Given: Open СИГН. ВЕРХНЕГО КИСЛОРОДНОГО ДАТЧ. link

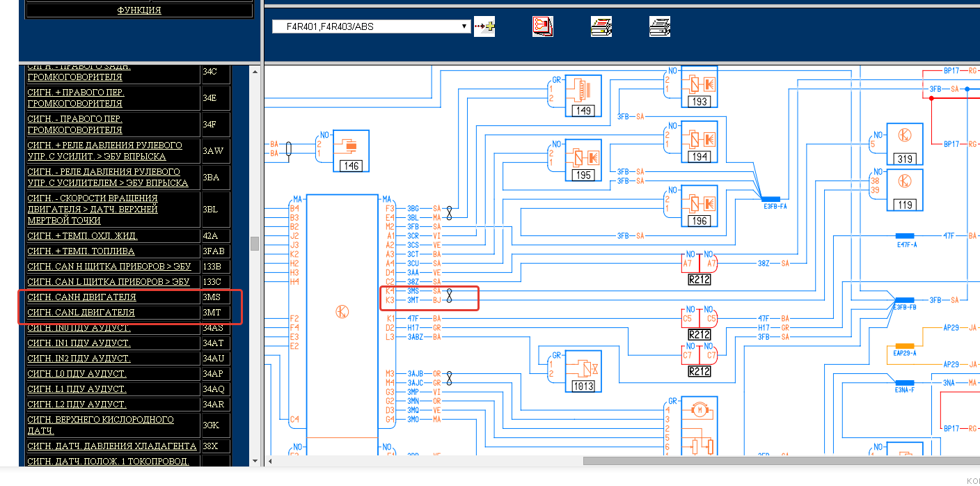Looking at the screenshot, I should point(100,425).
